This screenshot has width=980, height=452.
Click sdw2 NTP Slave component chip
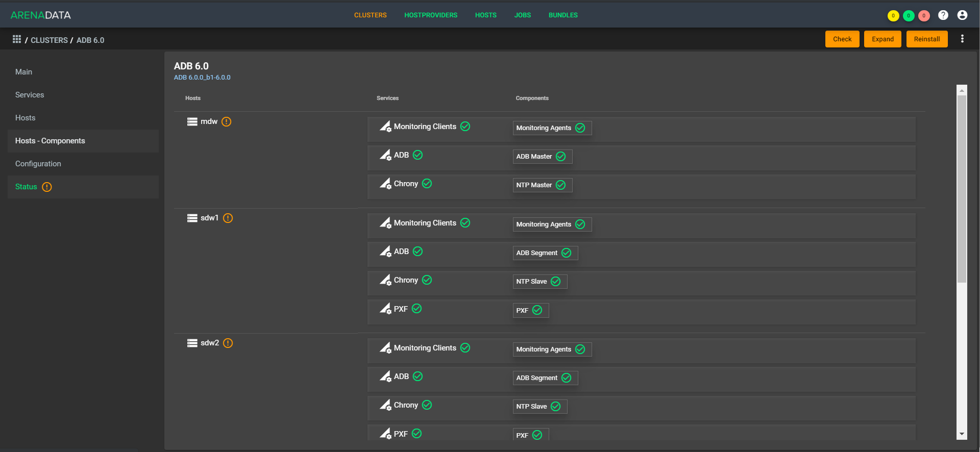[x=540, y=407]
